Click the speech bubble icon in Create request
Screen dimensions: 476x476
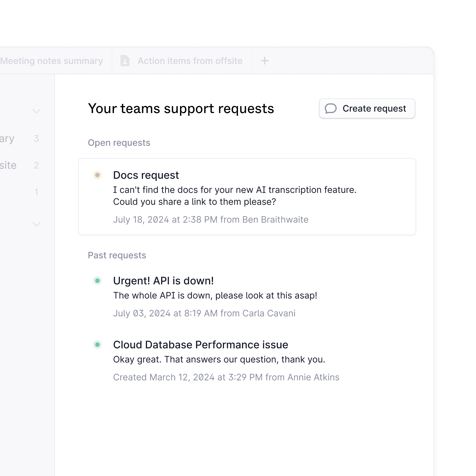point(330,109)
